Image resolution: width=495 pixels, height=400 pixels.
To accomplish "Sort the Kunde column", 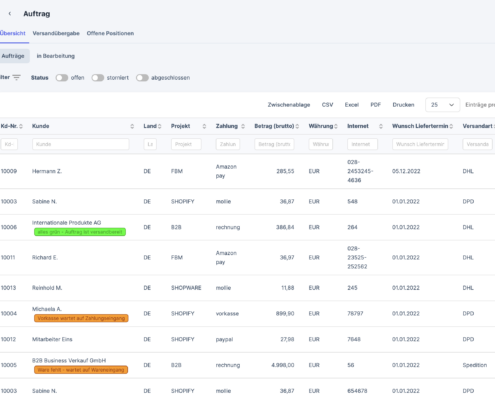I will [132, 126].
